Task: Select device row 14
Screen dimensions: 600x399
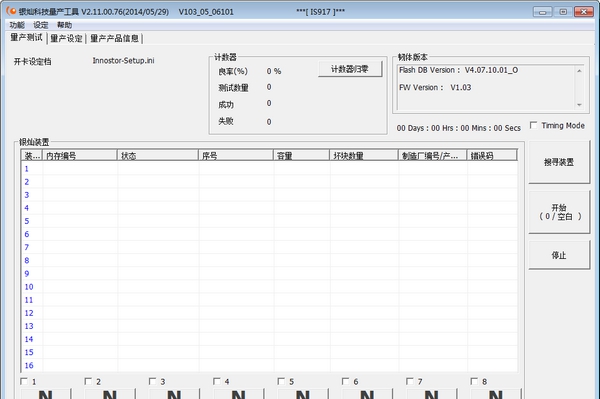Action: [x=270, y=339]
